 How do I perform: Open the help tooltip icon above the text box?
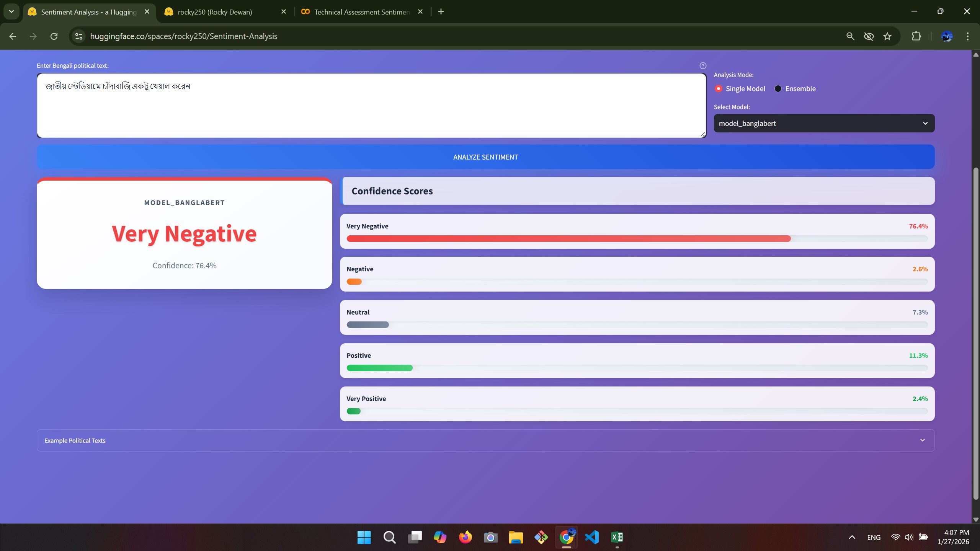[x=703, y=65]
